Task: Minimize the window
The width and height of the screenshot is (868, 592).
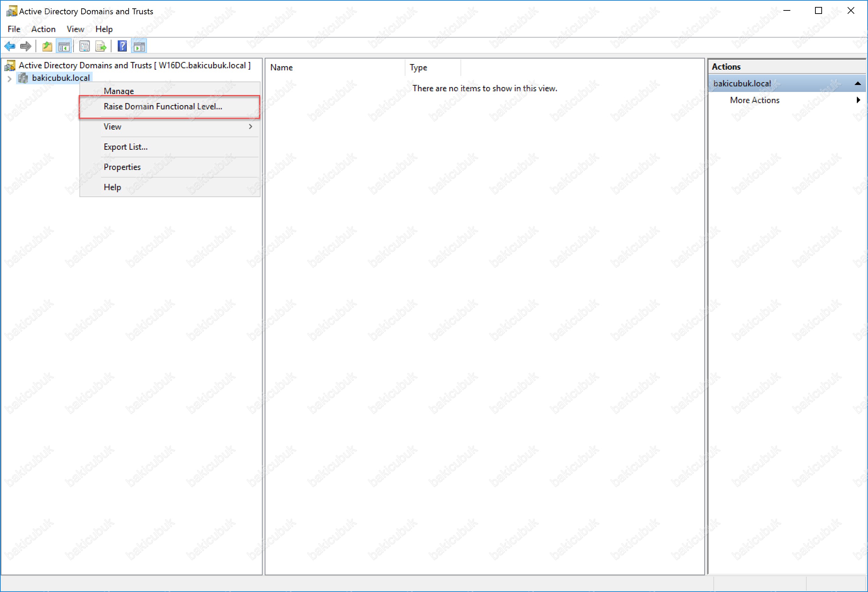Action: 786,11
